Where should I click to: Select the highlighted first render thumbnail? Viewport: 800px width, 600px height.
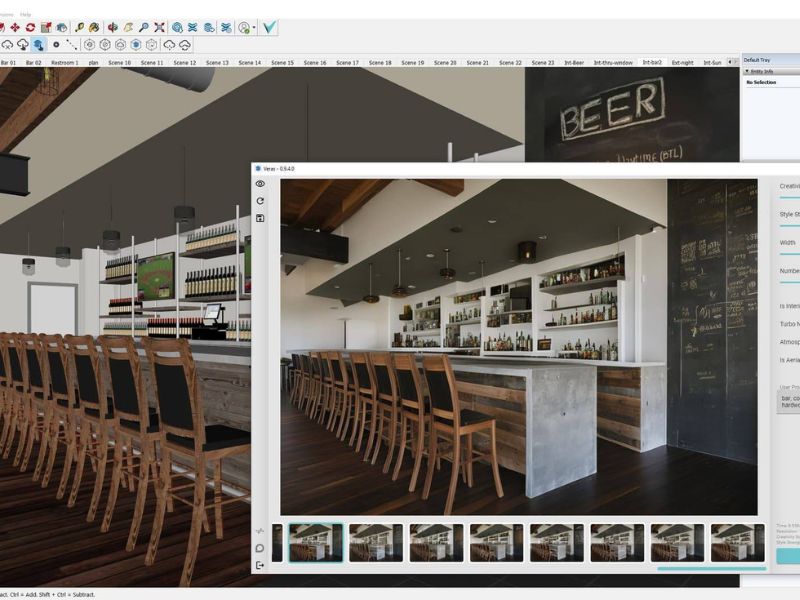click(x=316, y=543)
